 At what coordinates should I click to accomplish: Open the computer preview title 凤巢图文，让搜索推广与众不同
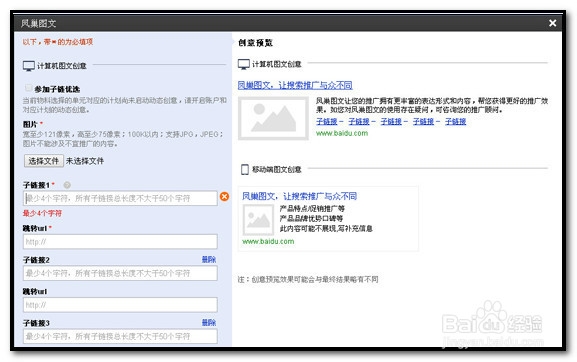(x=295, y=85)
